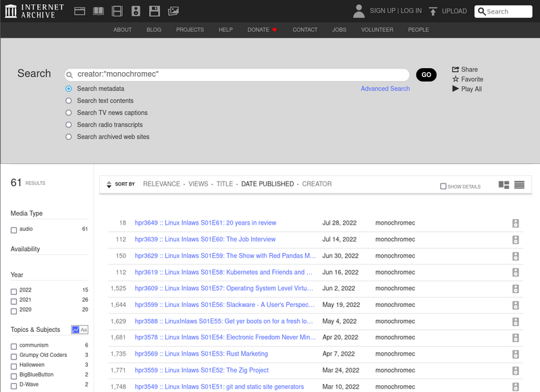Click audio icon on hpr3639 row
The height and width of the screenshot is (392, 540).
pos(516,240)
